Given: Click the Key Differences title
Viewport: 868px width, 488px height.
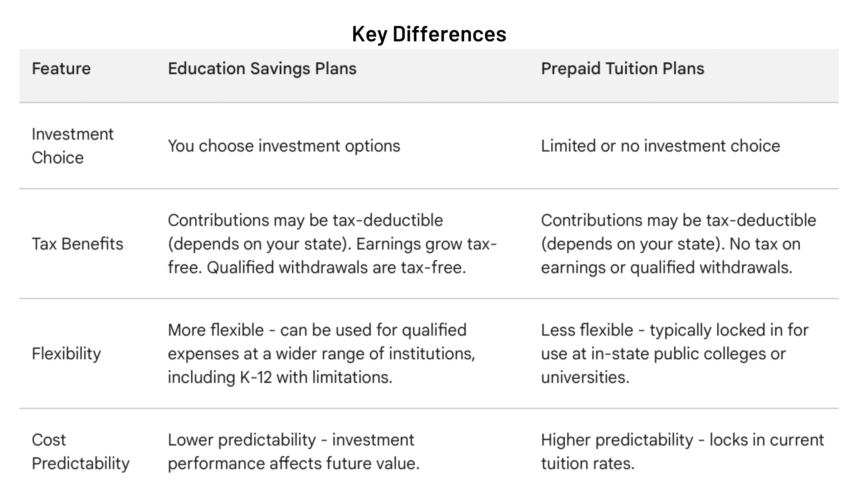Looking at the screenshot, I should (429, 34).
